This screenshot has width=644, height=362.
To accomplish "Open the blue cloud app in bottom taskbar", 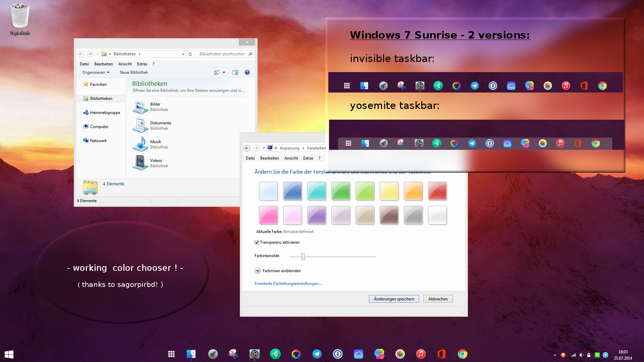I will tap(359, 354).
